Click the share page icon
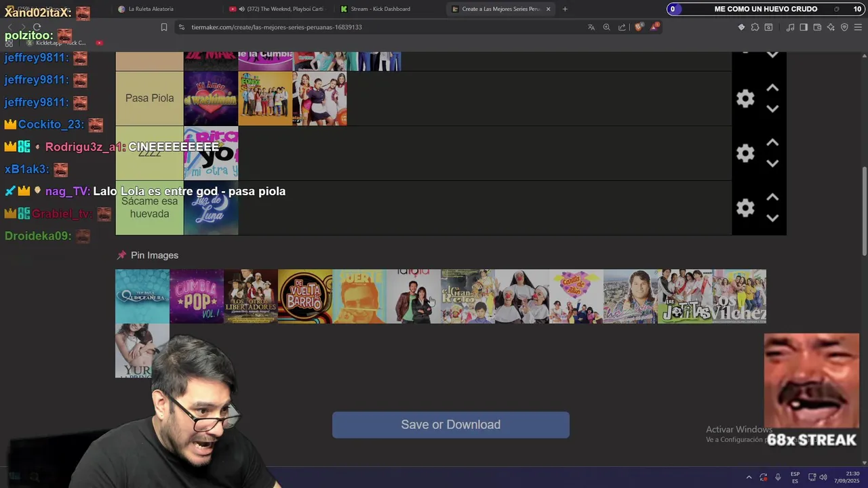 pyautogui.click(x=623, y=27)
